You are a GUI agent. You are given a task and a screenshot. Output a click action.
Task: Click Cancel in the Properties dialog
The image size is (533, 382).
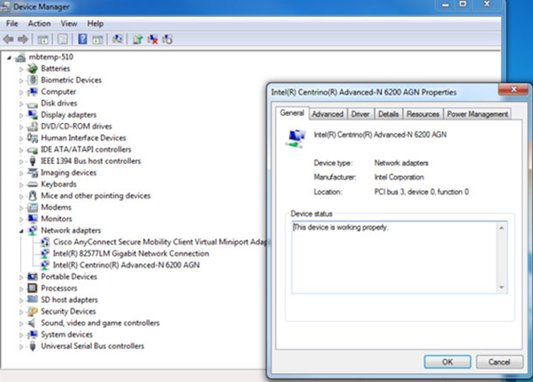499,362
